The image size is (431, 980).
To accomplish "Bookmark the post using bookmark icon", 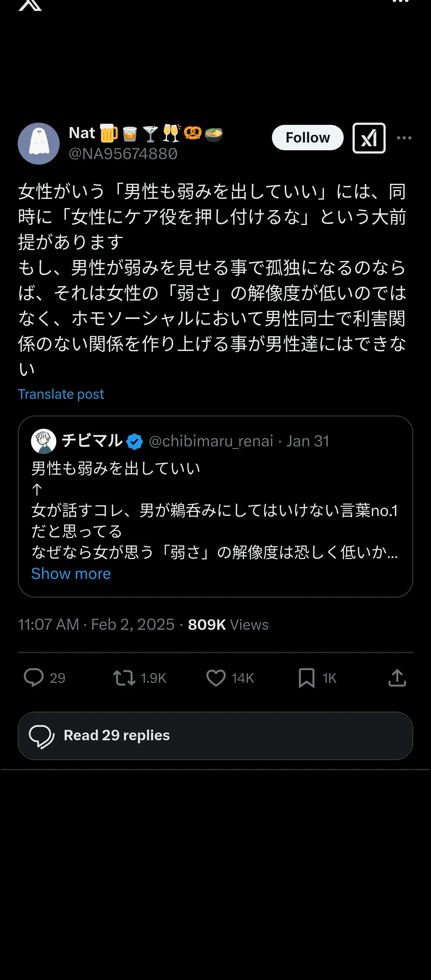I will [x=306, y=678].
